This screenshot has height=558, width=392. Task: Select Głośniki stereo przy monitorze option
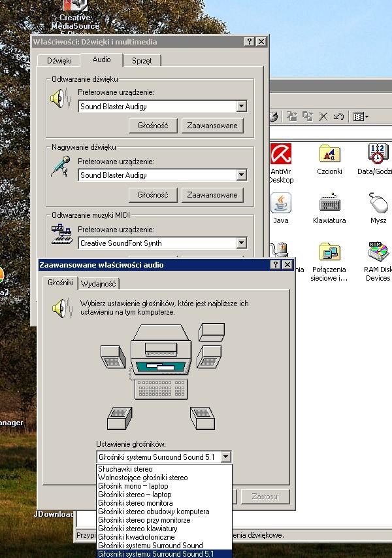coord(164,520)
